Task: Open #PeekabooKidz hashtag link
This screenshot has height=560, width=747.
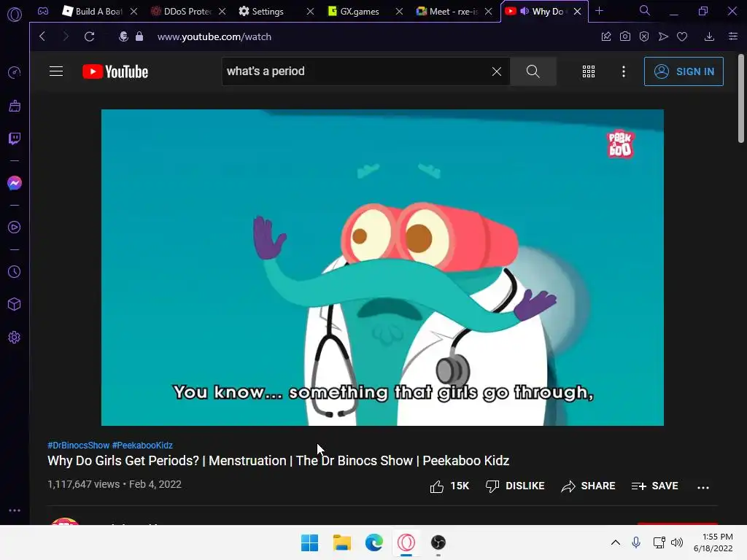Action: coord(142,446)
